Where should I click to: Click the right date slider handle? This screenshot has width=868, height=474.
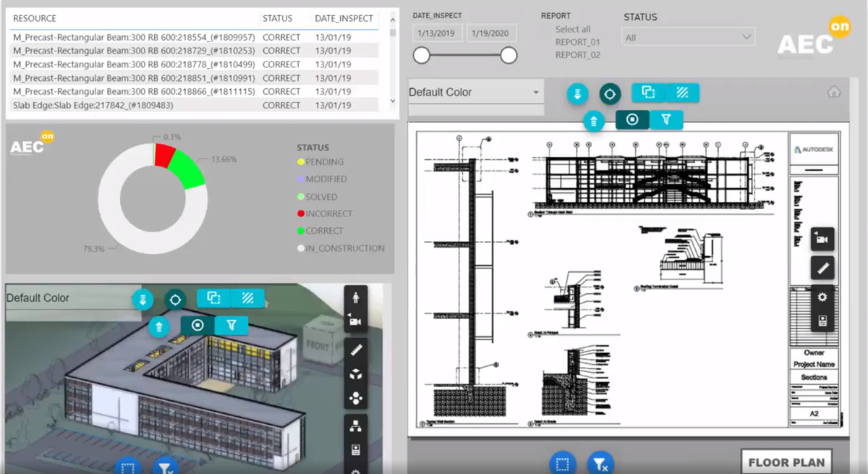509,56
